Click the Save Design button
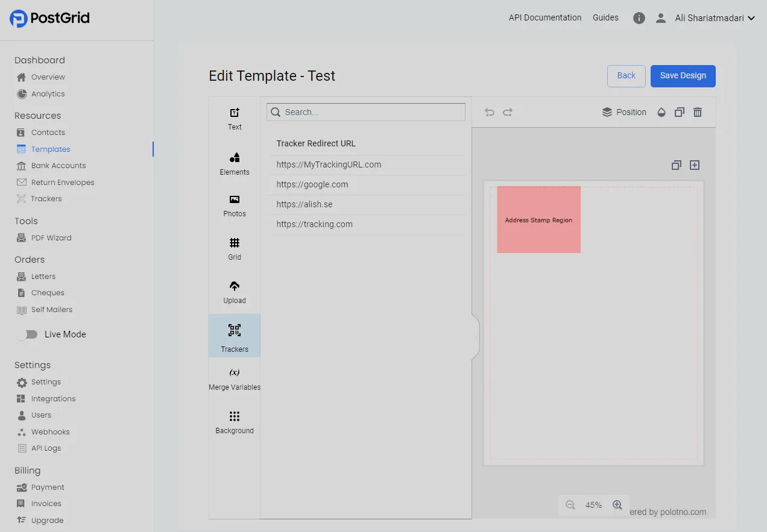 click(683, 76)
